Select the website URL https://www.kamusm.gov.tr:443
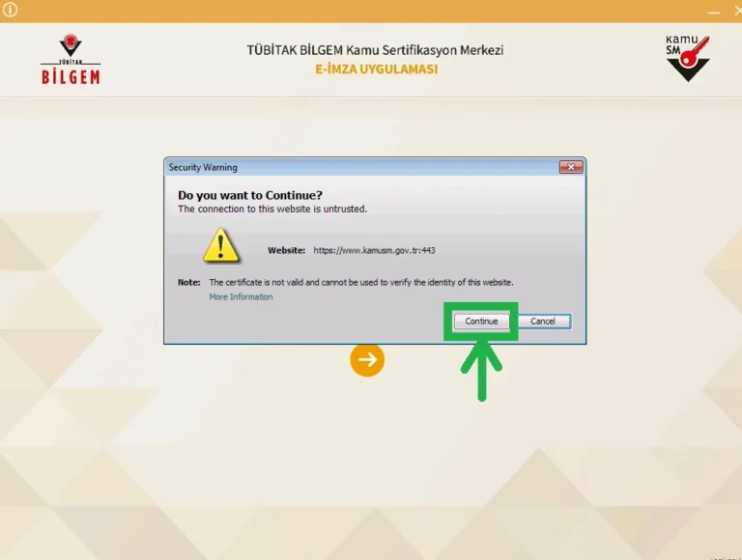The image size is (742, 560). point(374,250)
